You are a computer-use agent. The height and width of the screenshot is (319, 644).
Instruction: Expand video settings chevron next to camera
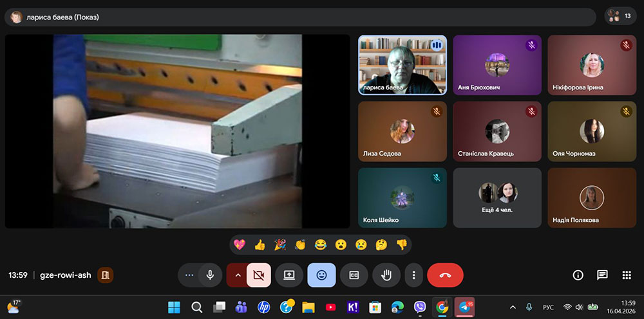pyautogui.click(x=237, y=275)
